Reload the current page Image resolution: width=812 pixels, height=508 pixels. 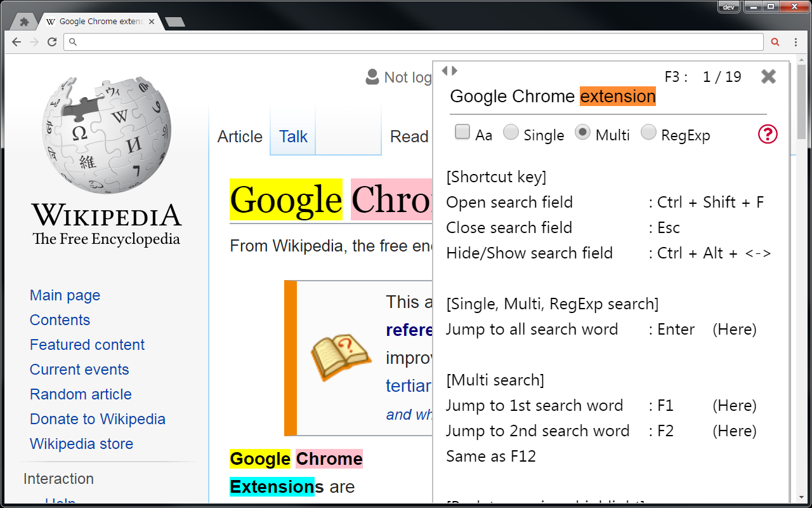coord(52,42)
